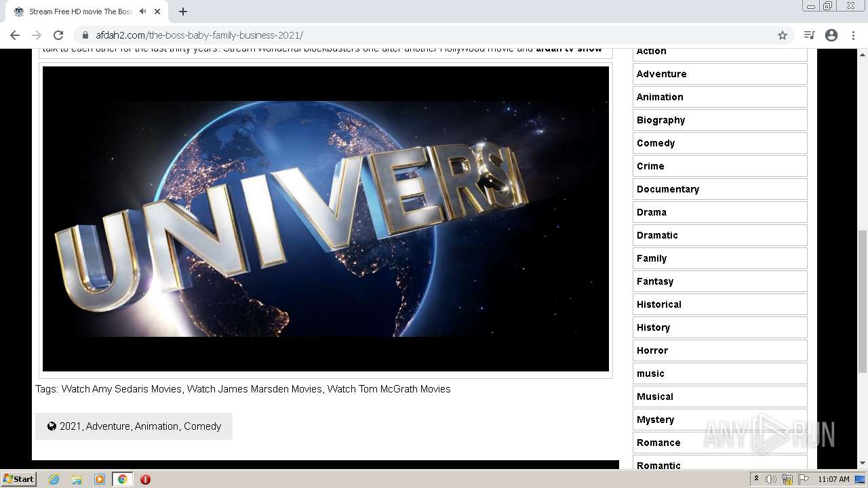Click scrollbar up arrow
This screenshot has height=488, width=868.
(863, 54)
